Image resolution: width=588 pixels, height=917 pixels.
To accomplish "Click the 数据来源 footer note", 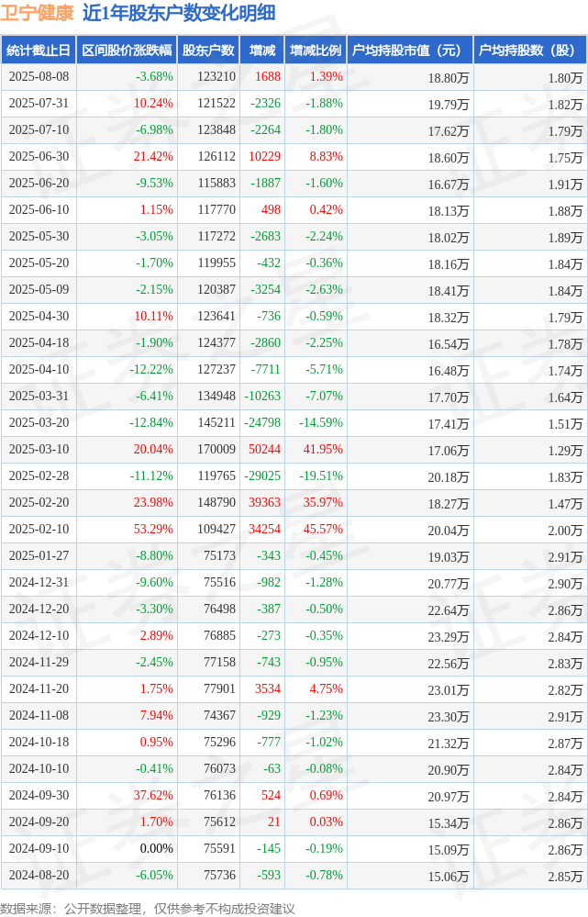I will [148, 908].
